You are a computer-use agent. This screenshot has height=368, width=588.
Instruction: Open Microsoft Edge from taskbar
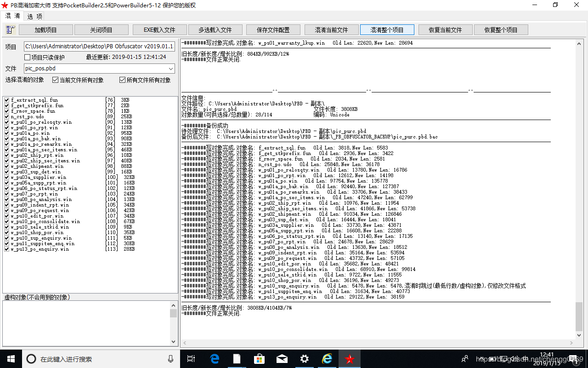click(215, 359)
